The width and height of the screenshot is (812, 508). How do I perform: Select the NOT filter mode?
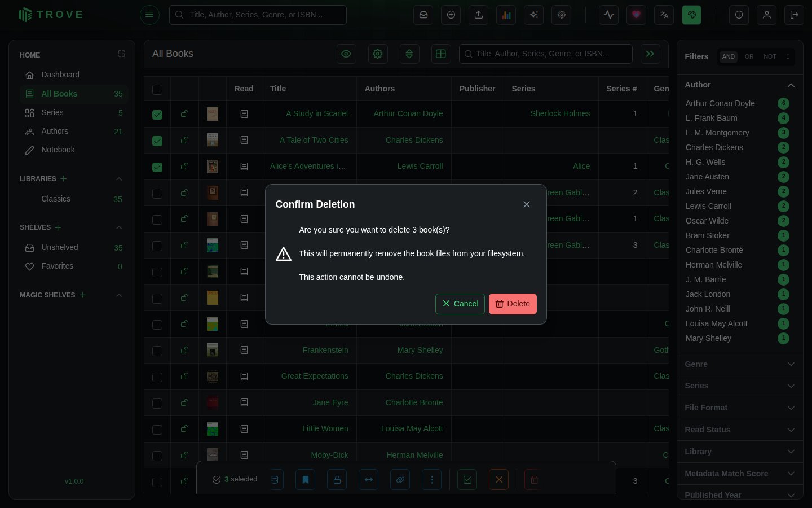pos(770,56)
